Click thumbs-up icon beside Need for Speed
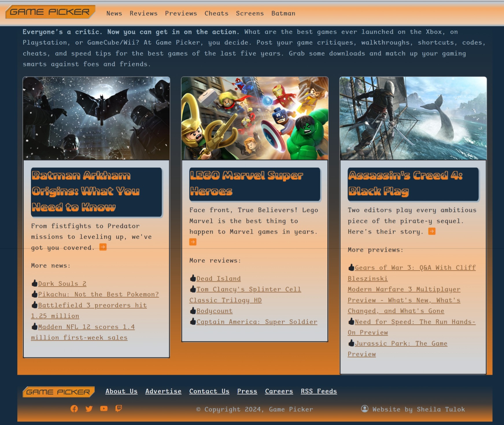 point(351,321)
